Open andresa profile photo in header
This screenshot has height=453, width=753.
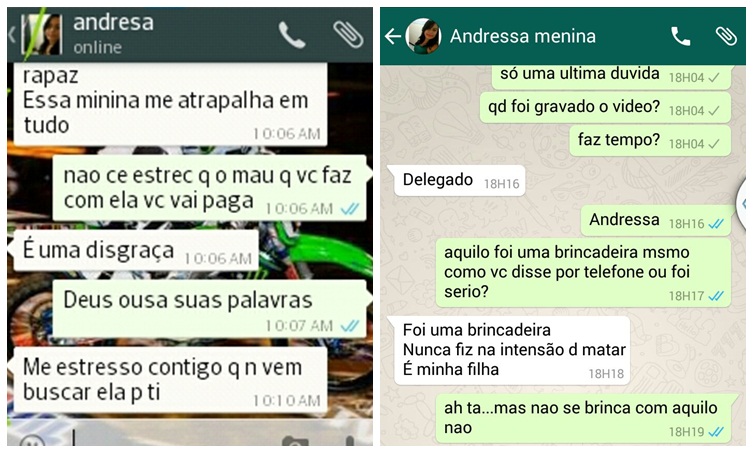point(42,34)
